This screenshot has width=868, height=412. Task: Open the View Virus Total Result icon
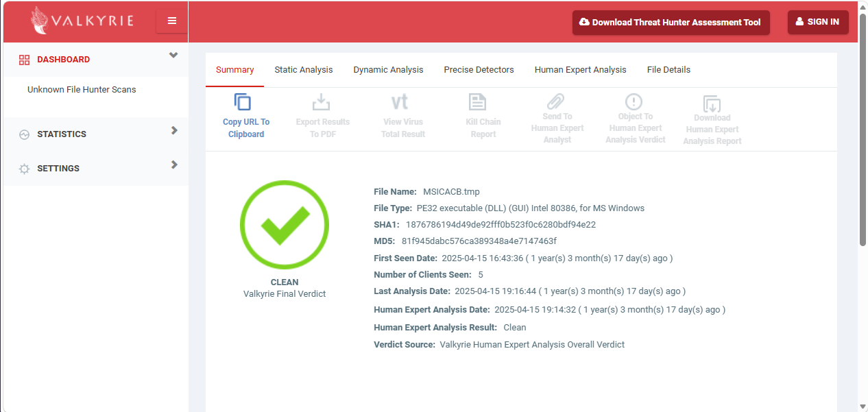(400, 102)
